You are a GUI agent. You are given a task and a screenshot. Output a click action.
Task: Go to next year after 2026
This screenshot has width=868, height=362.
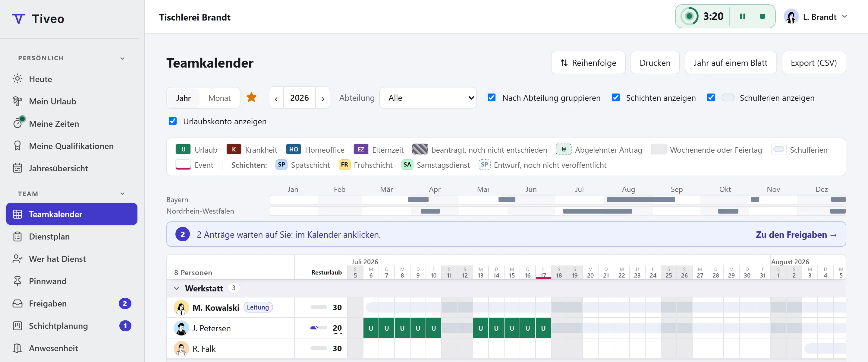[322, 98]
